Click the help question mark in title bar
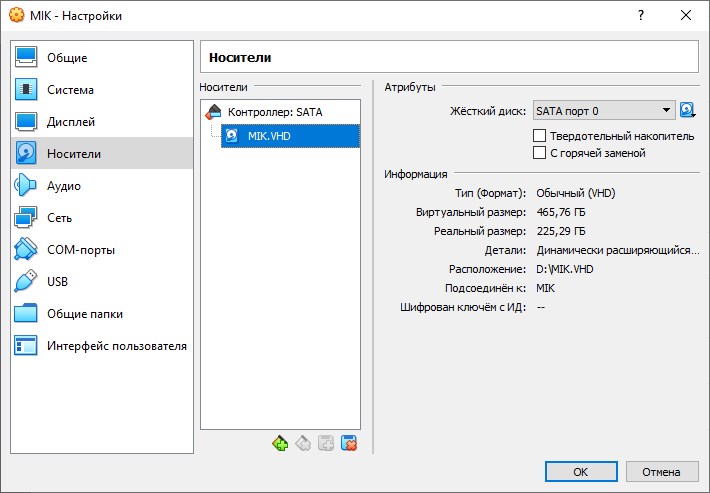710x493 pixels. tap(640, 15)
